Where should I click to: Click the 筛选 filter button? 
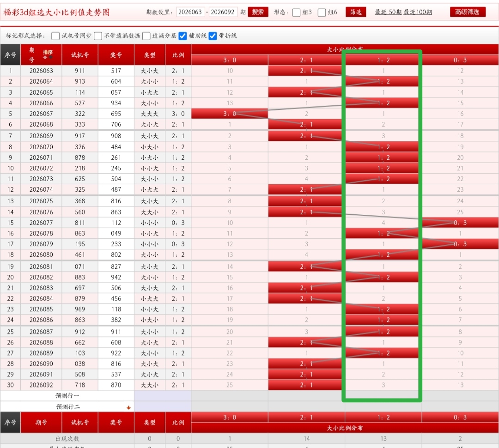356,12
